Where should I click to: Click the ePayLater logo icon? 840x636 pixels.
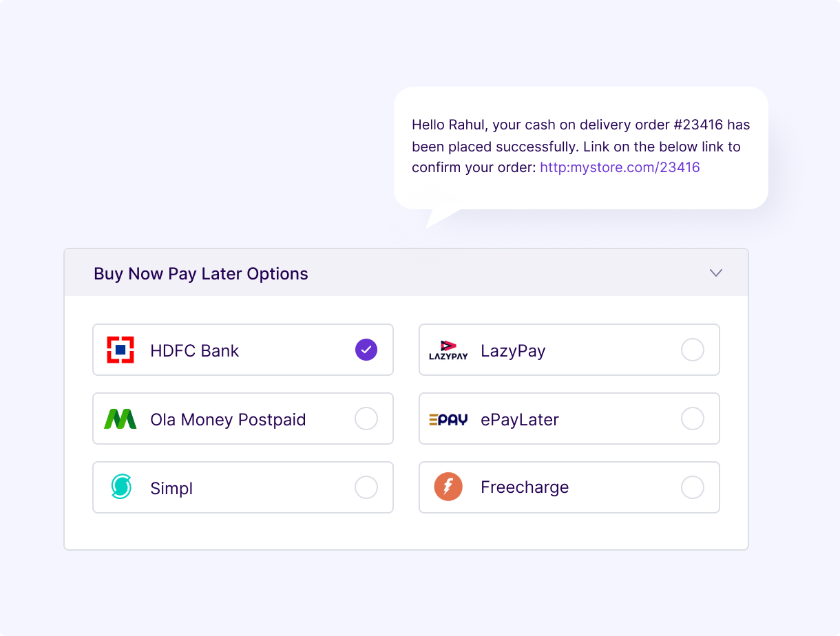click(x=448, y=419)
